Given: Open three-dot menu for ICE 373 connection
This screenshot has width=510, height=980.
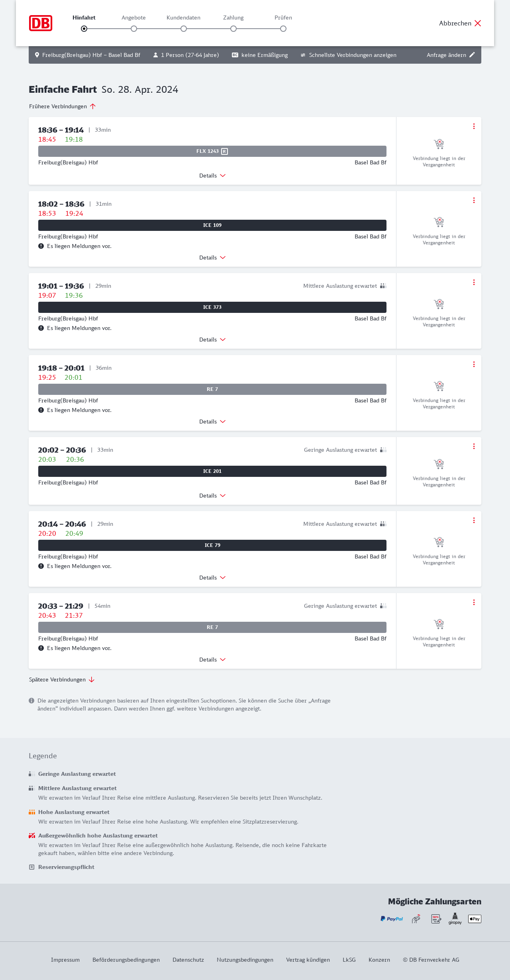Looking at the screenshot, I should pyautogui.click(x=474, y=282).
